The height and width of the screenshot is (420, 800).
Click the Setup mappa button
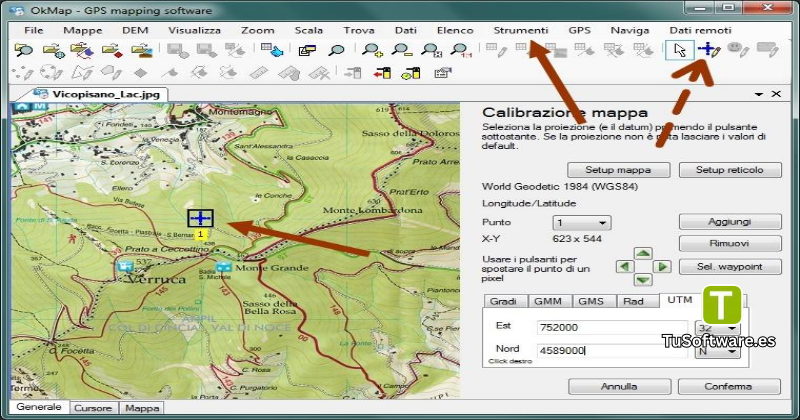tap(618, 170)
